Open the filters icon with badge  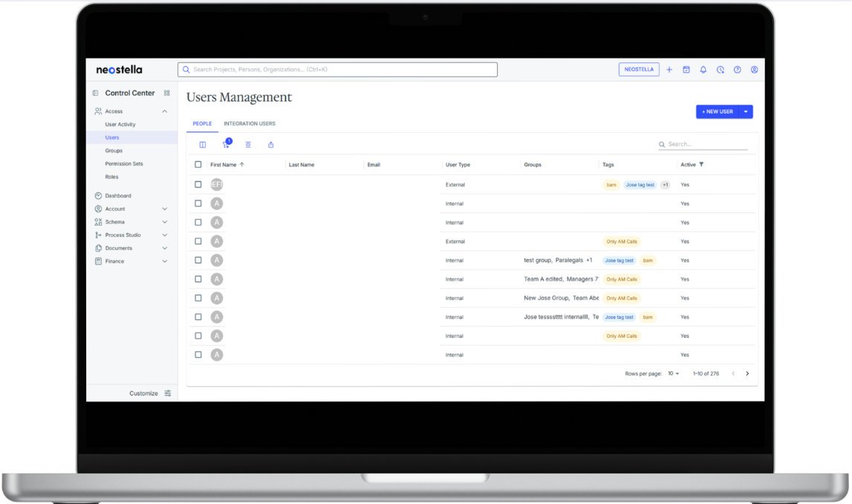click(x=226, y=145)
